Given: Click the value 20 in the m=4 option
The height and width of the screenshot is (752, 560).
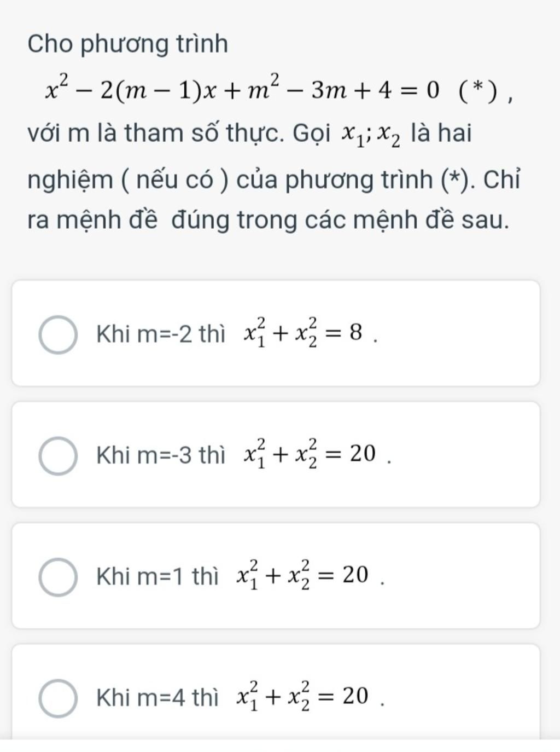Looking at the screenshot, I should [355, 696].
